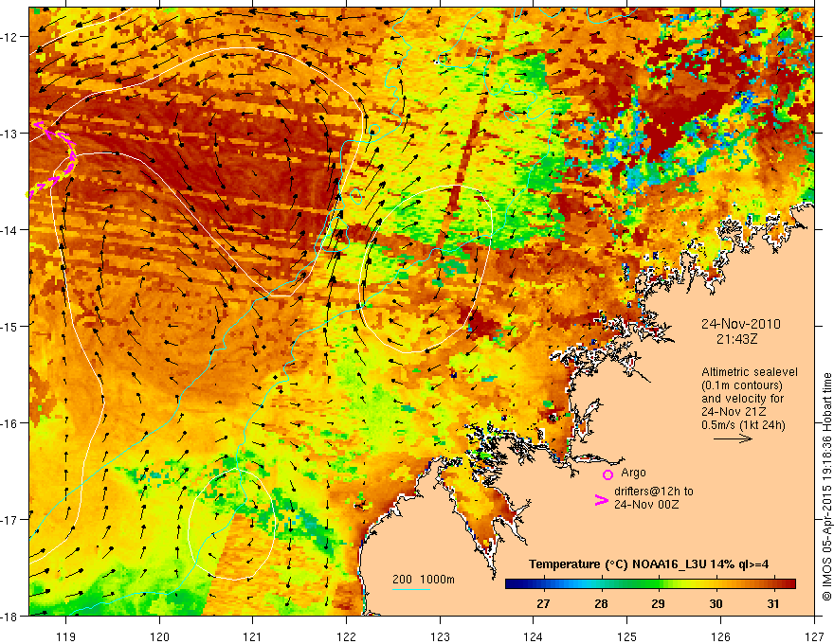834x644 pixels.
Task: Click the magenta drifter arrowhead legend symbol
Action: (x=601, y=500)
